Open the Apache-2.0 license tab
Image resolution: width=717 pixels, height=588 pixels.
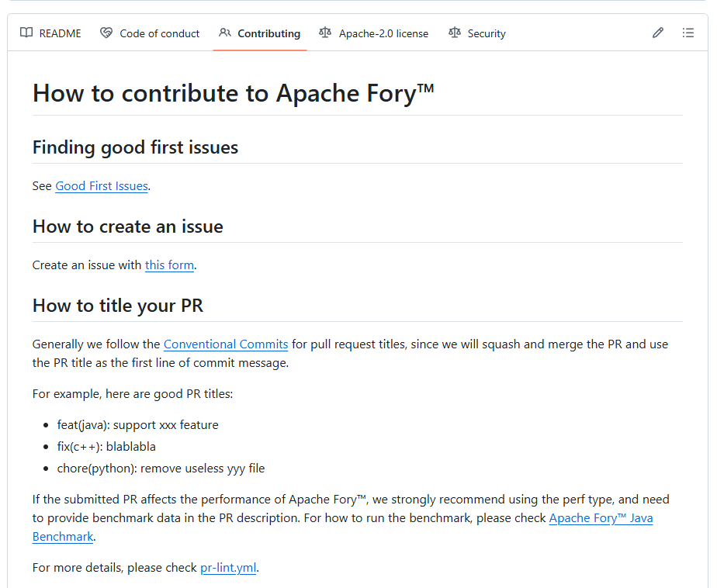(x=373, y=33)
